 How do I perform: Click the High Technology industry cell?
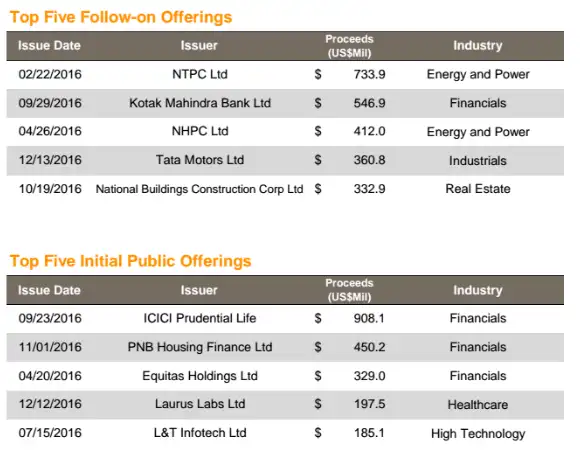(x=478, y=433)
